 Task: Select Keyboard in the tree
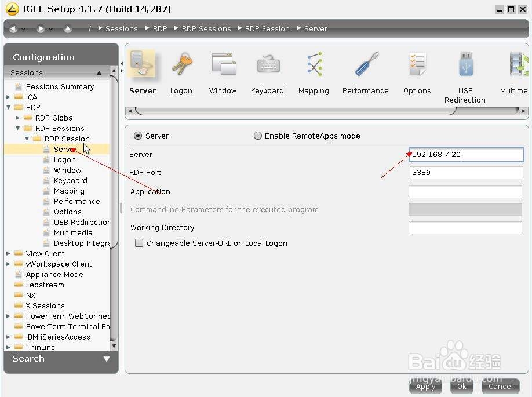[x=71, y=180]
